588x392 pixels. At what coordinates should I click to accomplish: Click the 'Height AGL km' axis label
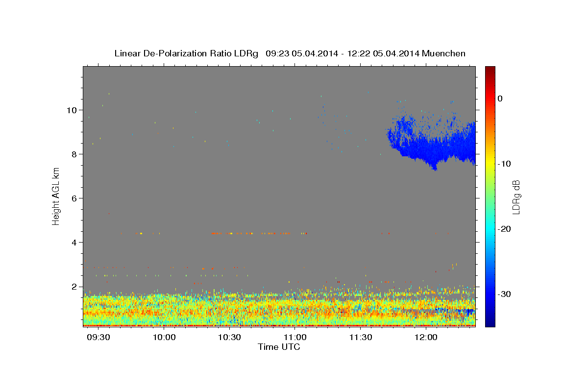point(56,196)
